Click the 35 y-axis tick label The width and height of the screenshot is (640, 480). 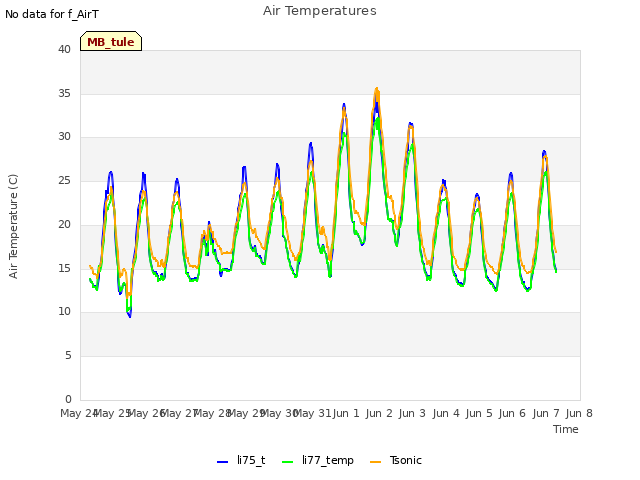[64, 93]
